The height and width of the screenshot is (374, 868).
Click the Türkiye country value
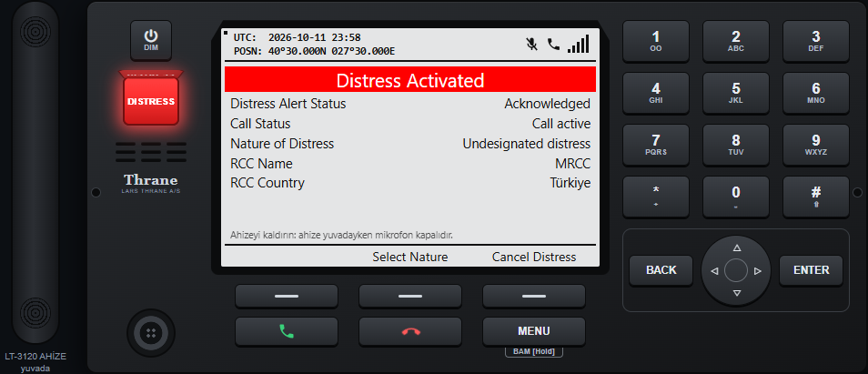(x=570, y=183)
